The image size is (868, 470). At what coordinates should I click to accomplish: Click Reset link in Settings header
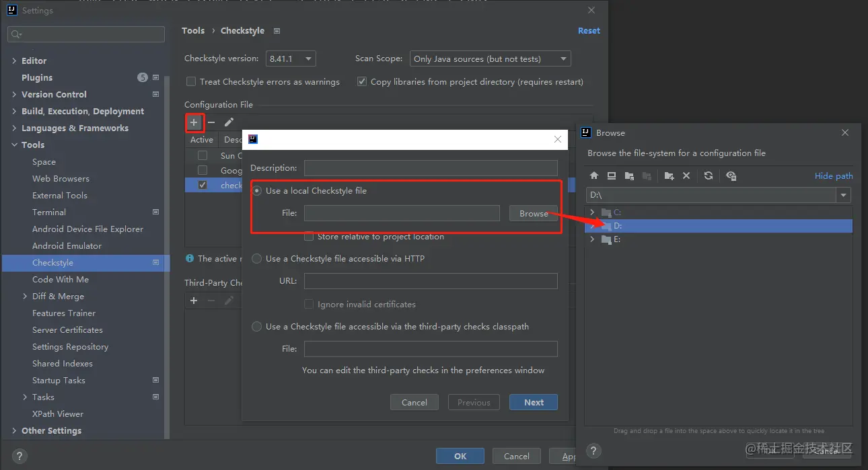click(x=589, y=31)
